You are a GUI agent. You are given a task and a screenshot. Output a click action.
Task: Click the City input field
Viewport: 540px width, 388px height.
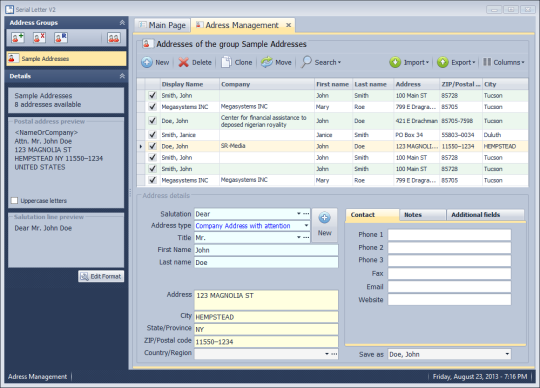266,317
